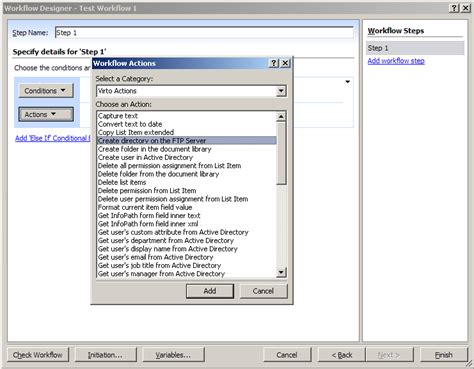This screenshot has height=369, width=474.
Task: Go back with the < Back button
Action: click(x=342, y=355)
